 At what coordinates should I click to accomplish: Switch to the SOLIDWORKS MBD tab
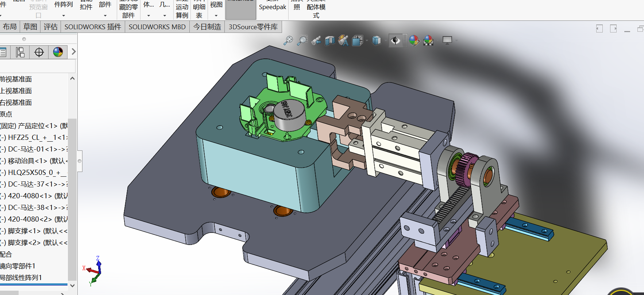click(157, 27)
